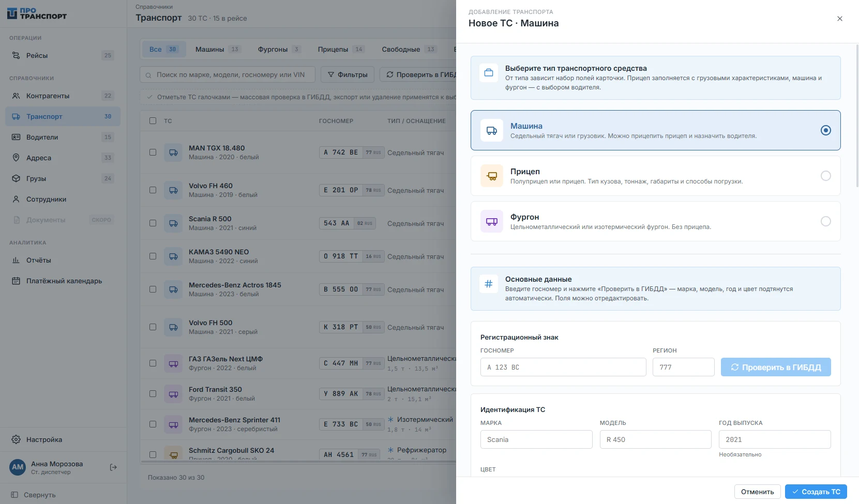The width and height of the screenshot is (859, 504).
Task: Click truck icon of MAN TGX 18.480 row
Action: (173, 152)
